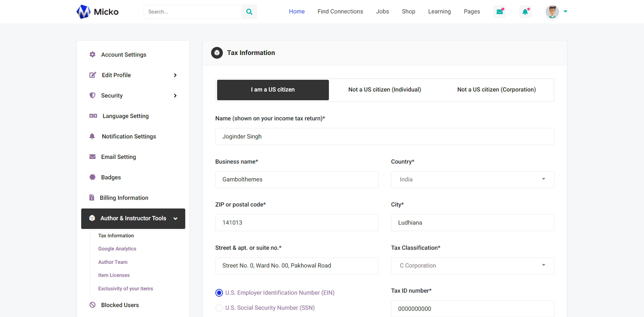Open the user profile avatar menu
The height and width of the screenshot is (317, 644).
click(x=553, y=12)
